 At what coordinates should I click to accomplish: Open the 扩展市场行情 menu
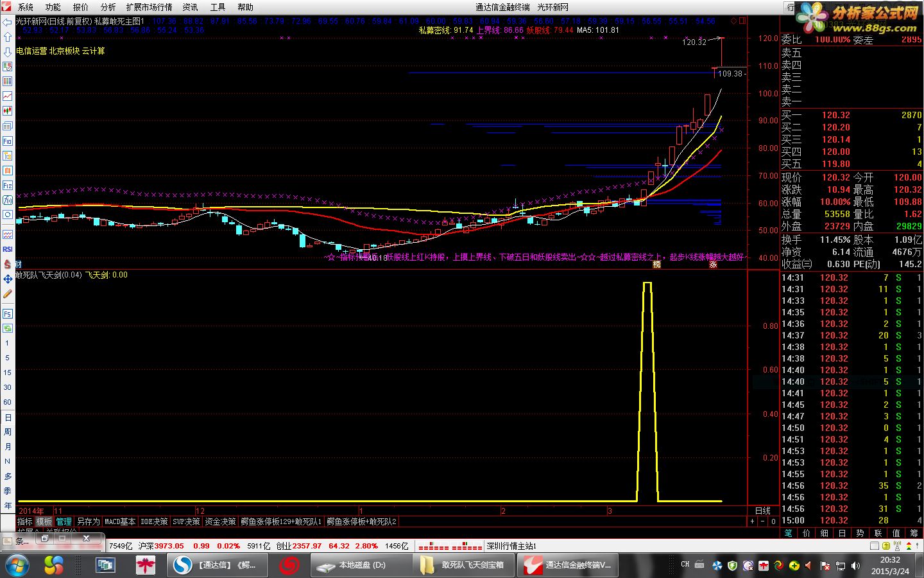click(x=150, y=7)
